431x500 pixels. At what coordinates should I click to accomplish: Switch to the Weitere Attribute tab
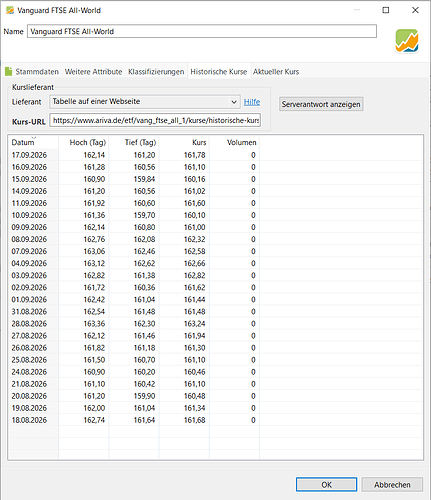click(93, 72)
